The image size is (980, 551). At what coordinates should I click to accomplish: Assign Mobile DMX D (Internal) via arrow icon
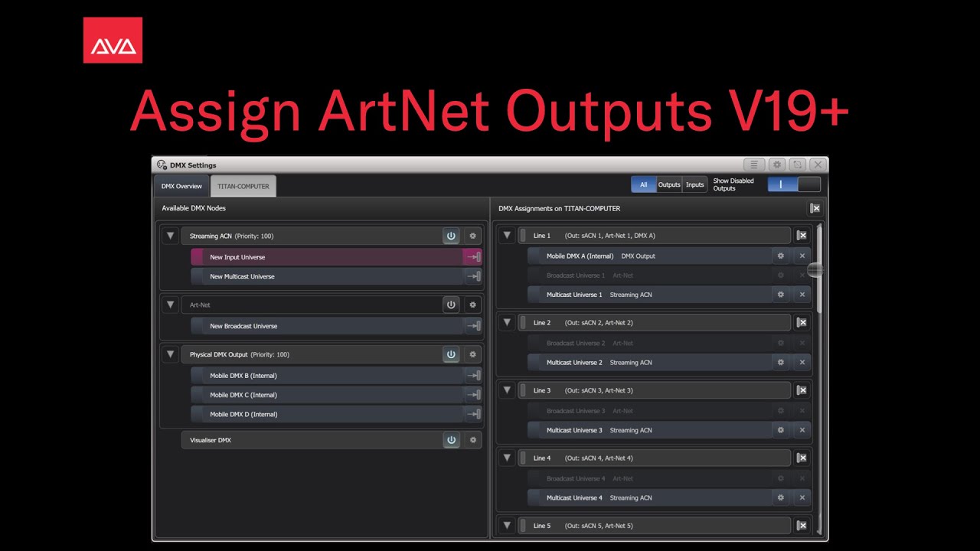[473, 414]
